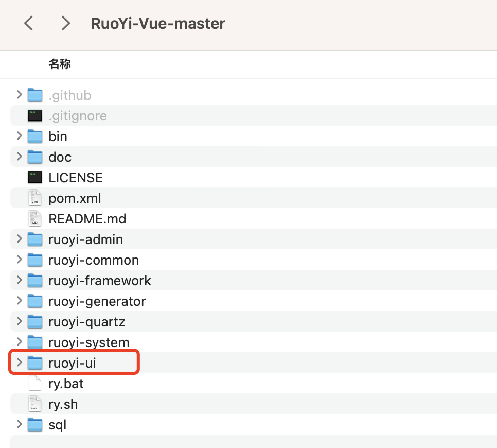Click the ruoyi-ui folder icon
497x448 pixels.
34,363
